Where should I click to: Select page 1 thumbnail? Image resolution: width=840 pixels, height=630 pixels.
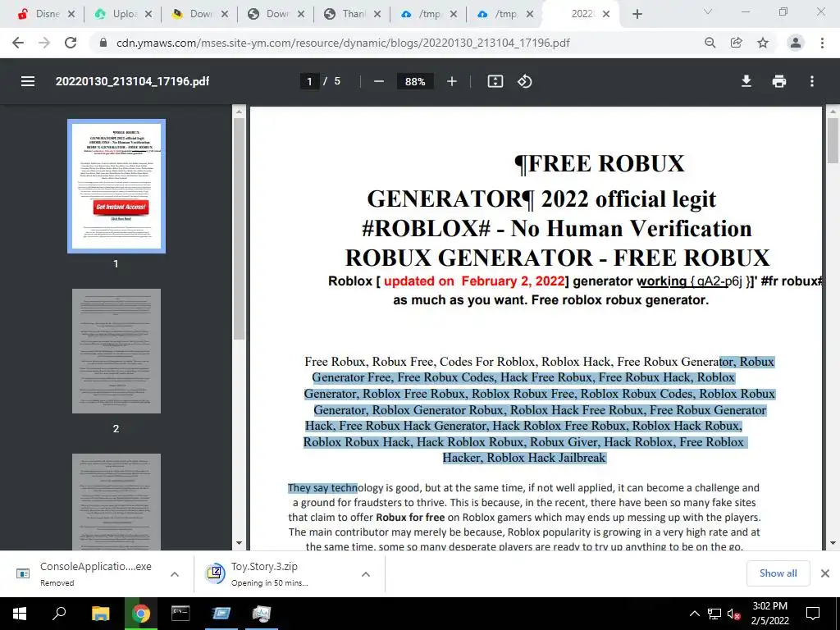pos(116,186)
